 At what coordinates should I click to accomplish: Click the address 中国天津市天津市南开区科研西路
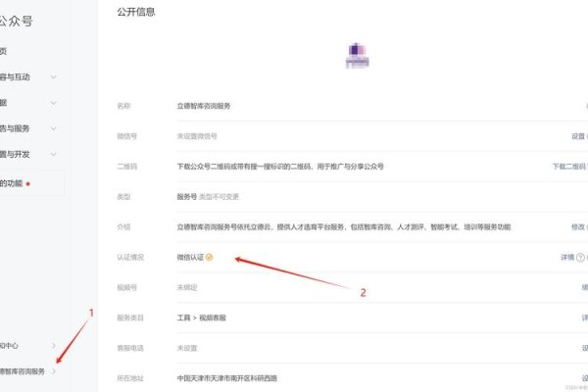pos(227,378)
